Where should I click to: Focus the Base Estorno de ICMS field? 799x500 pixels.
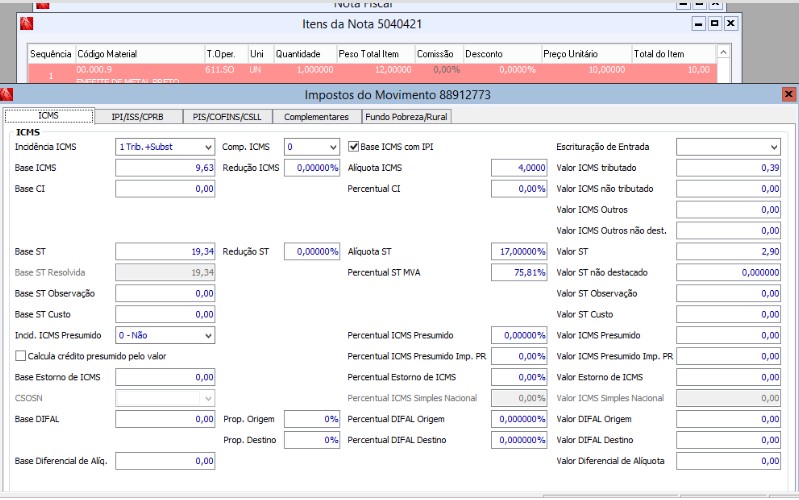coord(165,377)
